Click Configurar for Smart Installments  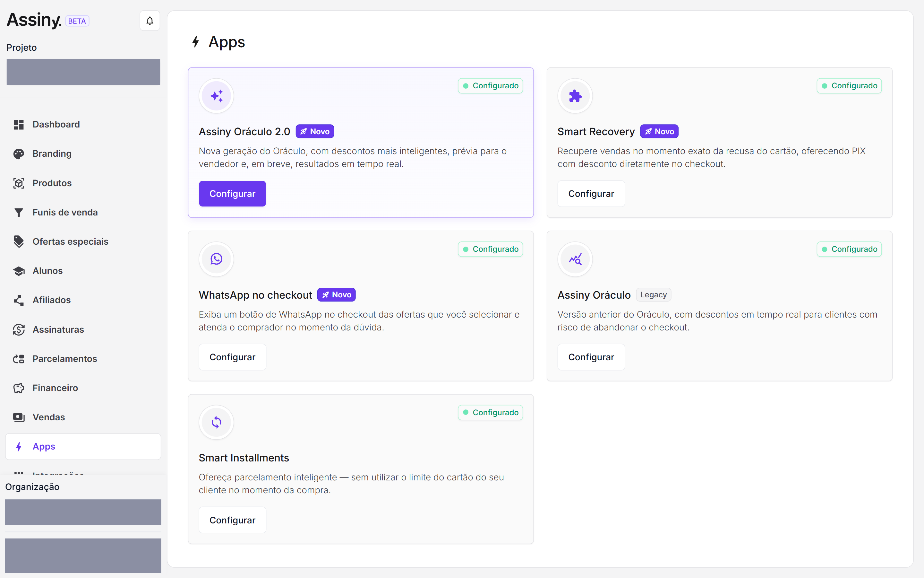tap(232, 520)
